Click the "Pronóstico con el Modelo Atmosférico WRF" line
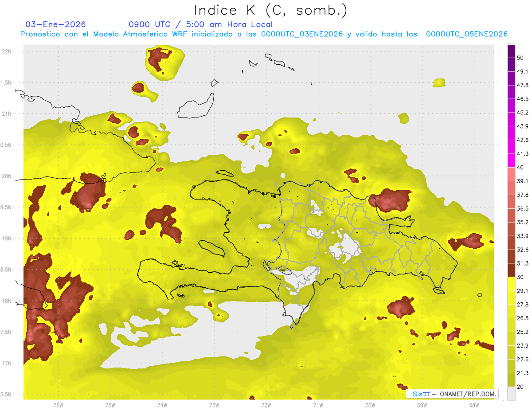The image size is (532, 411). point(264,34)
